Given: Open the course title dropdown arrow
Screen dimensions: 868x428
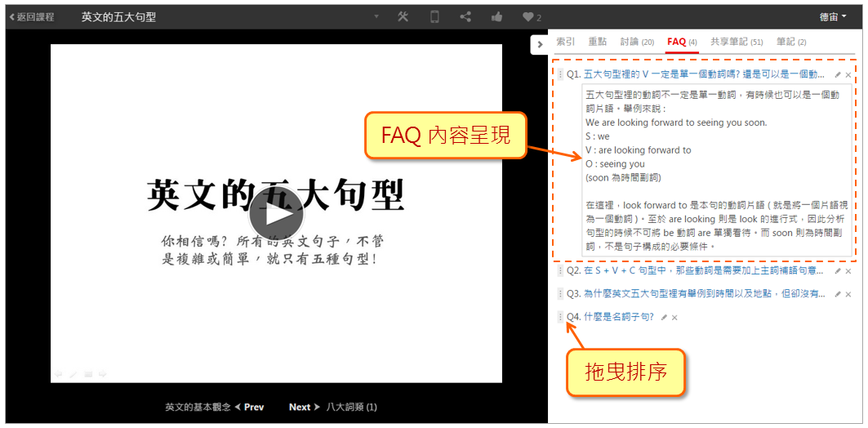Looking at the screenshot, I should (x=376, y=16).
